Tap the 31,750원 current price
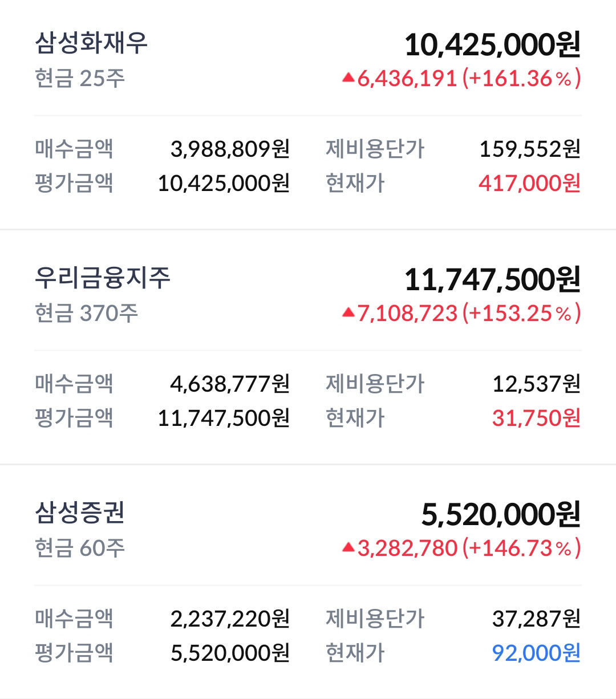 click(536, 418)
